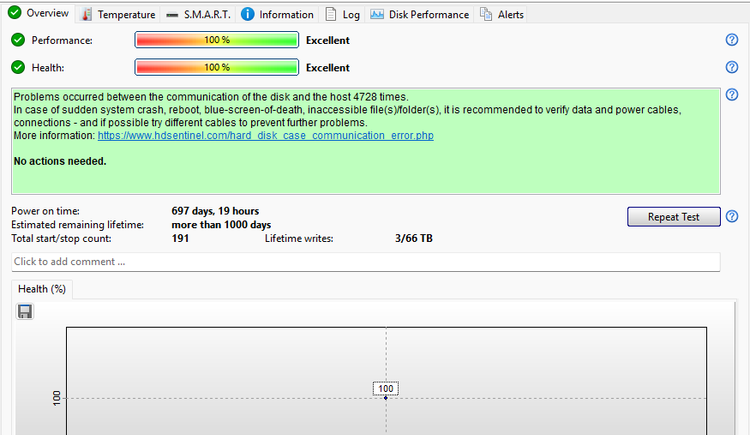This screenshot has width=750, height=435.
Task: Open the Disk Performance tab
Action: pyautogui.click(x=419, y=15)
